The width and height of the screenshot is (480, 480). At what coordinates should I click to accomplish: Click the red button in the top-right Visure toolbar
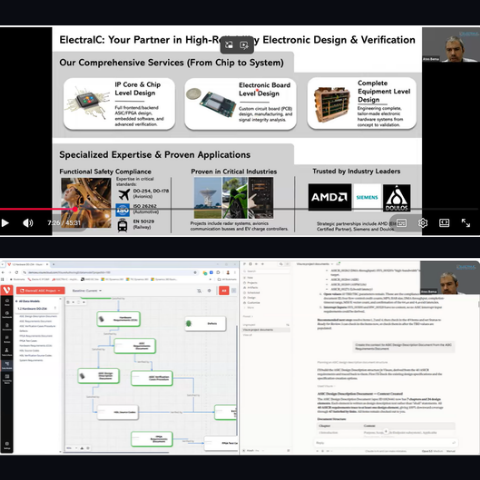click(x=224, y=291)
